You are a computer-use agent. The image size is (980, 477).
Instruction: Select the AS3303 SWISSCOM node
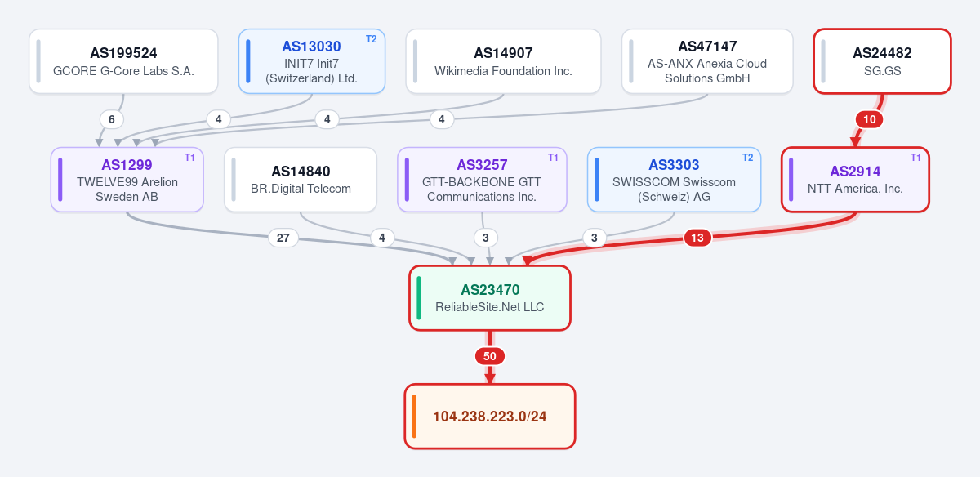[674, 180]
